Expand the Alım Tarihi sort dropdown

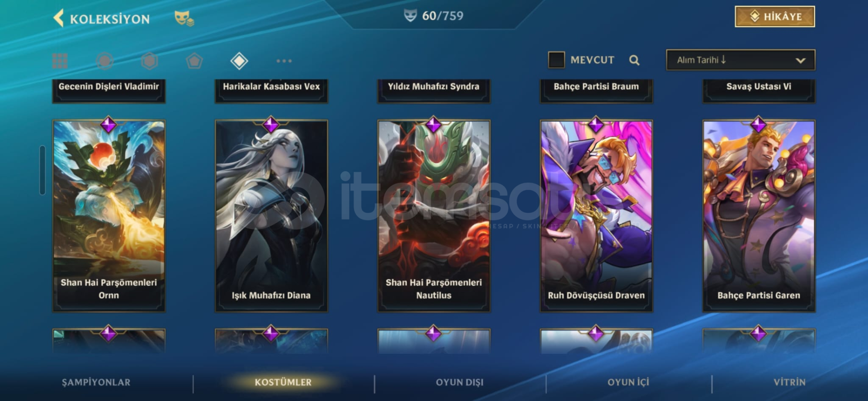[x=741, y=60]
